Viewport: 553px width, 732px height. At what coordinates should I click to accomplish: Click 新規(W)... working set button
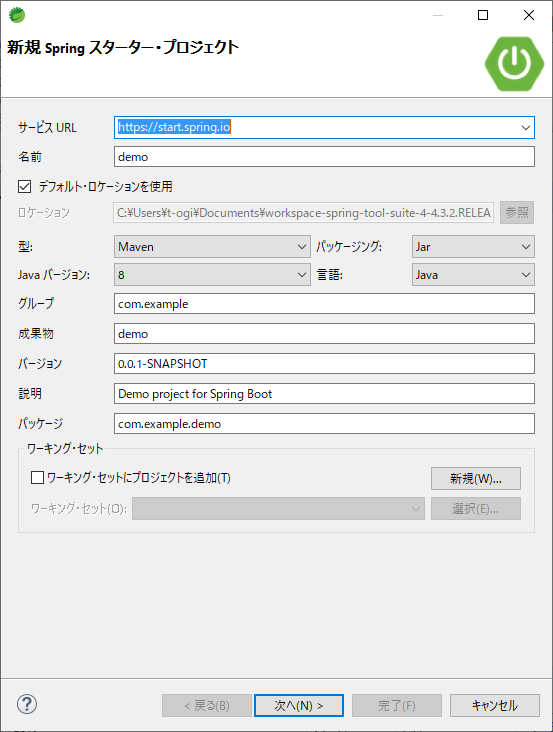[476, 479]
